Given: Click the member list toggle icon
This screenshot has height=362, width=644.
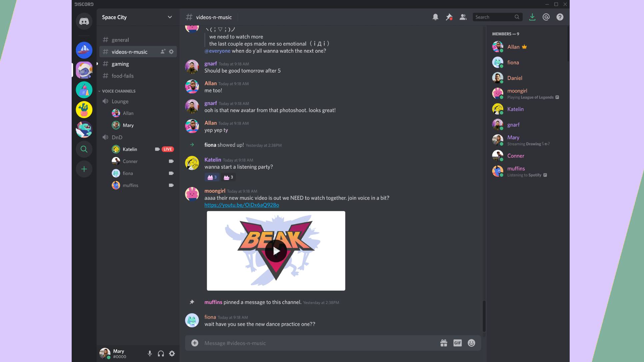Looking at the screenshot, I should click(x=463, y=17).
